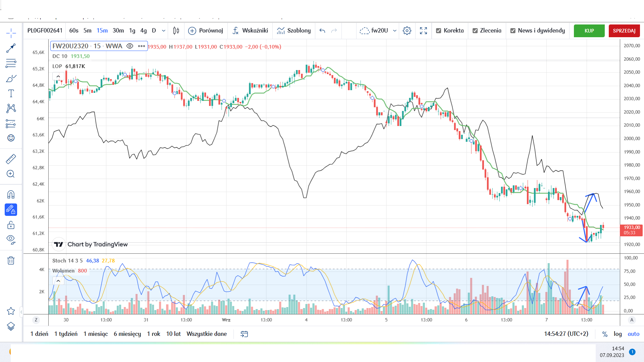Toggle log scale mode
Screen dimensions: 644x362
click(x=618, y=334)
